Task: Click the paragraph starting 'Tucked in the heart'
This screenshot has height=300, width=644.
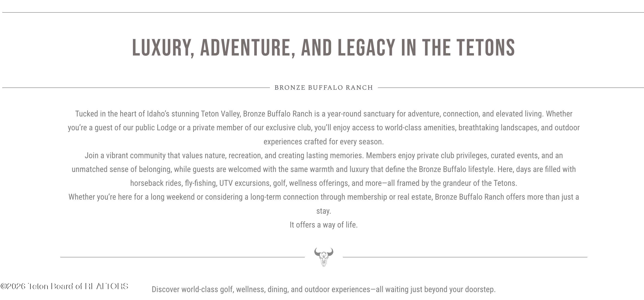Action: (x=324, y=128)
